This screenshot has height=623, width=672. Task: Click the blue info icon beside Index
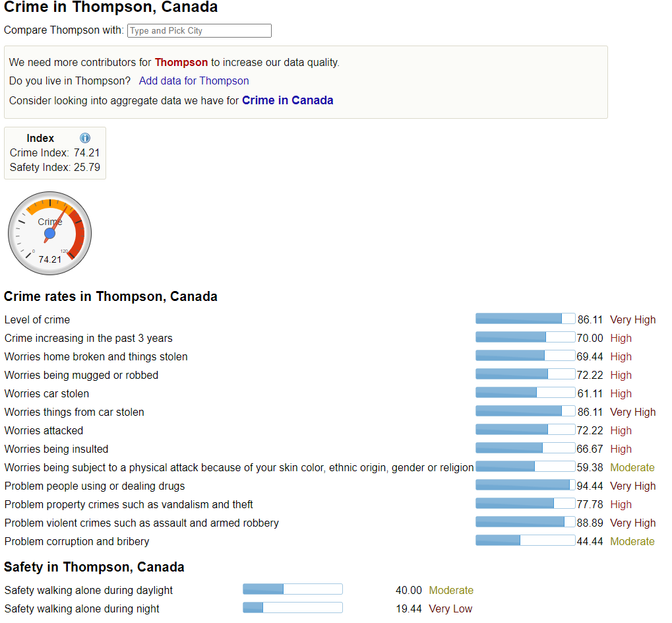tap(85, 138)
